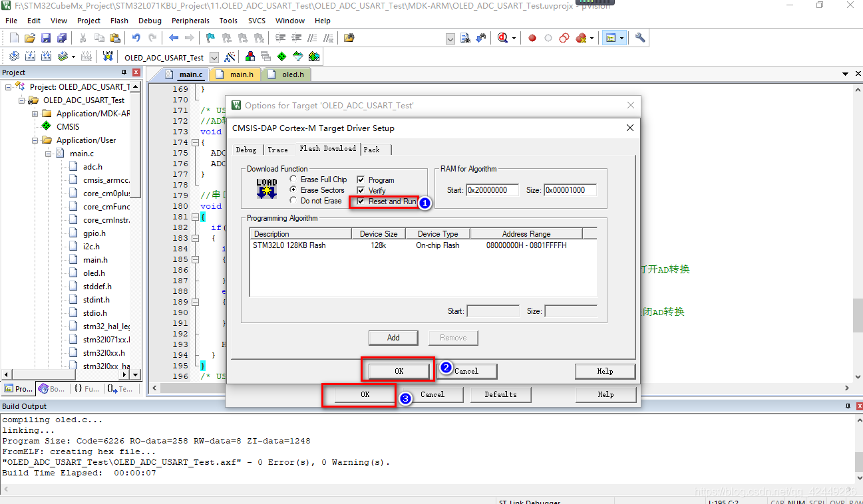Open the batch build dropdown arrow

(73, 57)
